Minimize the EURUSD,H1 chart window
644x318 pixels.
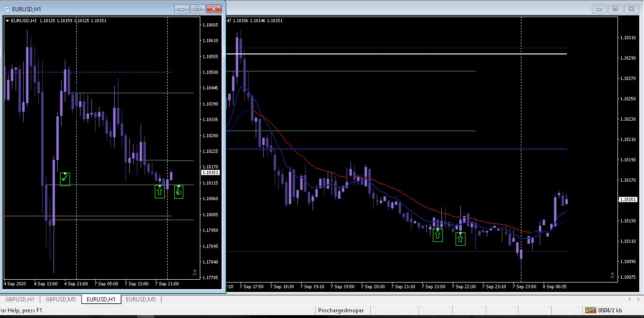182,9
